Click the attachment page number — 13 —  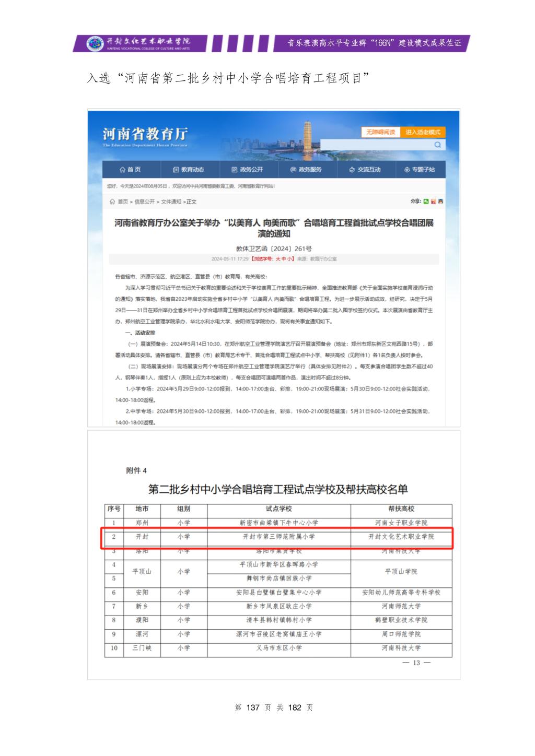(x=416, y=663)
